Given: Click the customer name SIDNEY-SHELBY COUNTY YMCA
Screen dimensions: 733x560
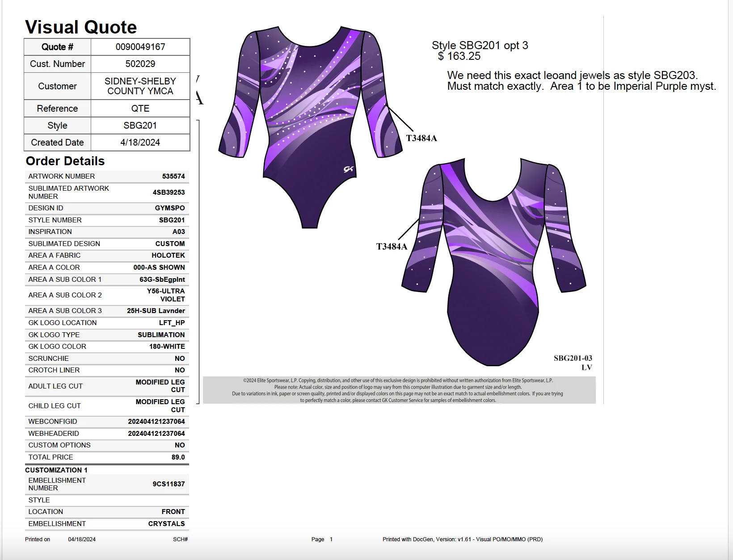Looking at the screenshot, I should [140, 86].
